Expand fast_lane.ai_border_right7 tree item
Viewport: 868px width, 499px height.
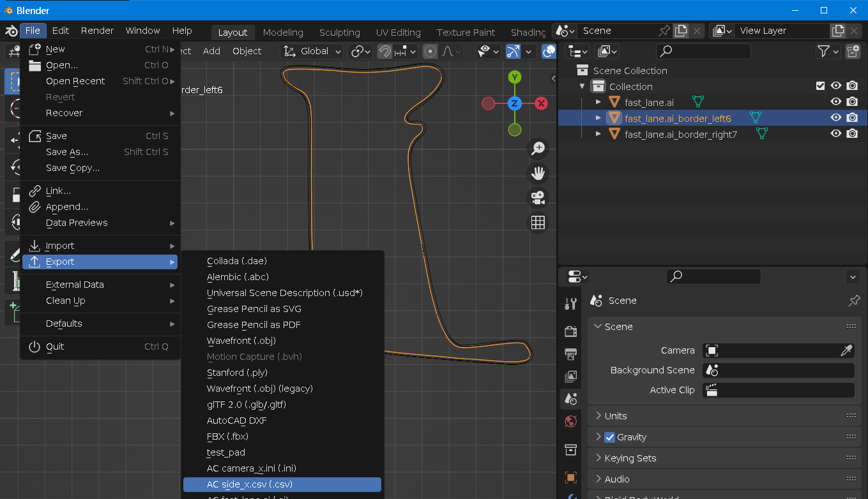pyautogui.click(x=598, y=134)
